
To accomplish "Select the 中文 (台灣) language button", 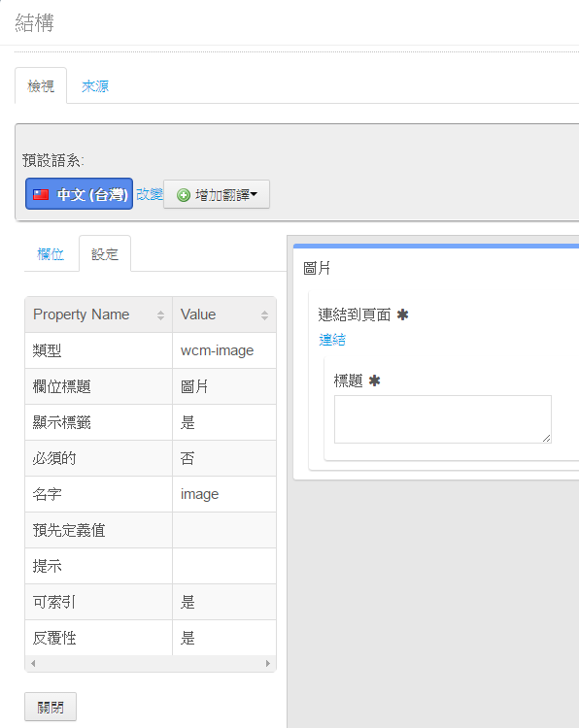I will point(79,193).
